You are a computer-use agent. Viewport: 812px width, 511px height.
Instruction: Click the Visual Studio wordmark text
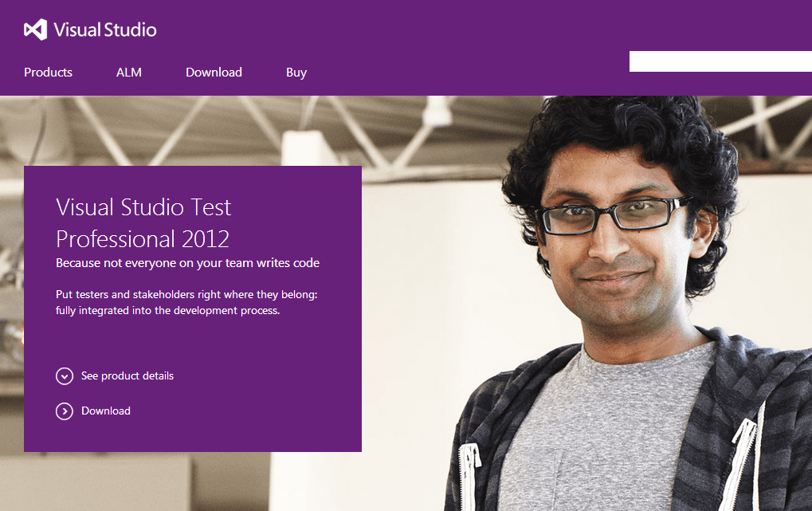pos(105,29)
